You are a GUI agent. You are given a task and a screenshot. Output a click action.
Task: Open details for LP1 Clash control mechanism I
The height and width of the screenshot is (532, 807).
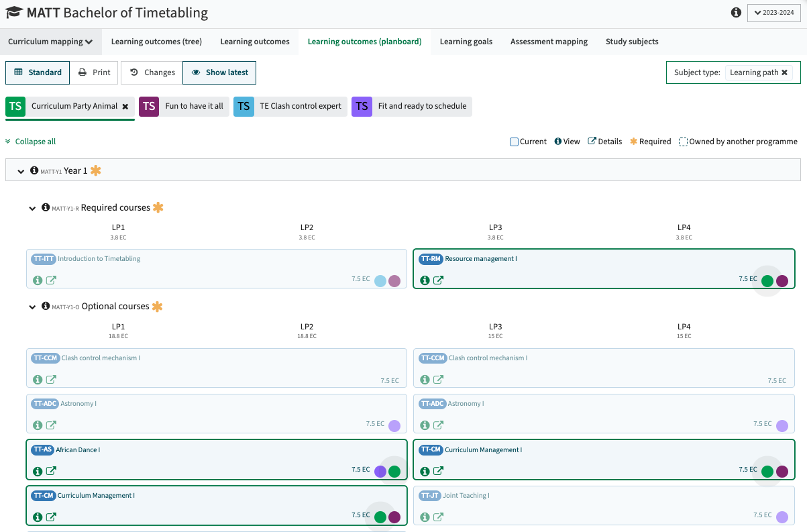(51, 380)
